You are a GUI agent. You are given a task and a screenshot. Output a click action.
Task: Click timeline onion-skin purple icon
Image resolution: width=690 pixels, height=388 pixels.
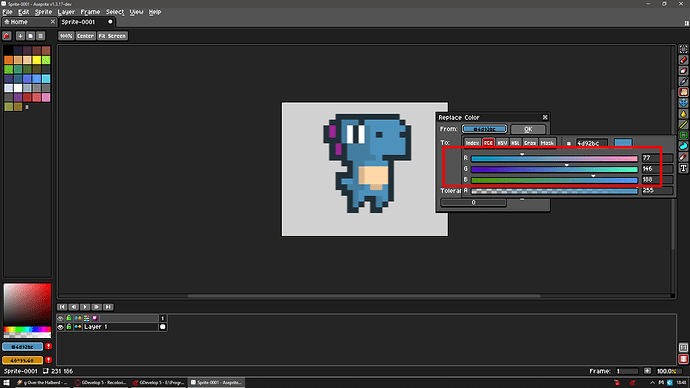pos(95,318)
